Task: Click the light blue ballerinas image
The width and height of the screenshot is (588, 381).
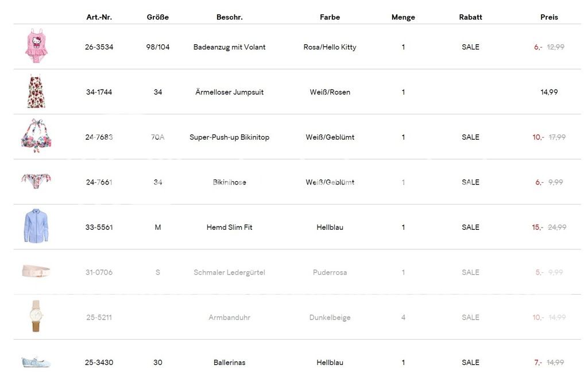Action: (x=36, y=362)
